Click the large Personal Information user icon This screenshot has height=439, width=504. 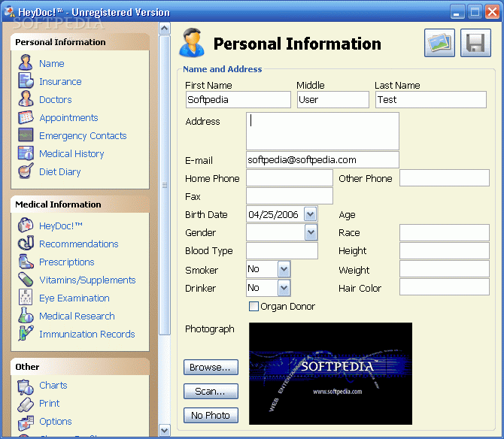(192, 43)
